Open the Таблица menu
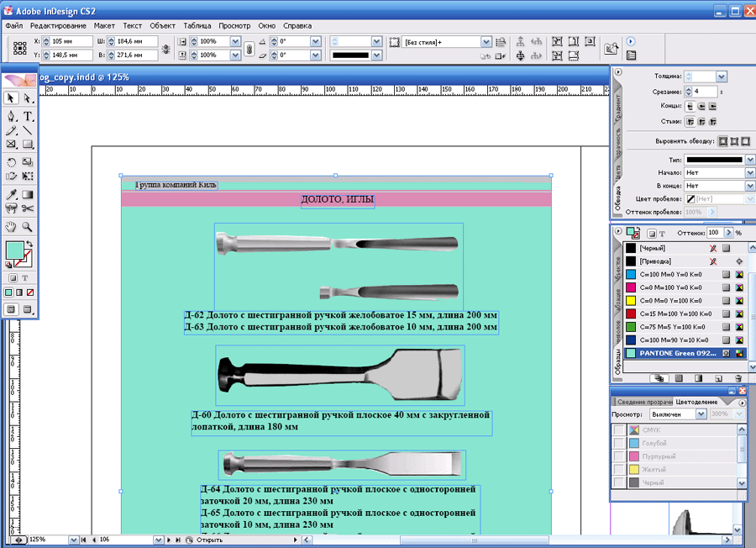 click(x=197, y=25)
